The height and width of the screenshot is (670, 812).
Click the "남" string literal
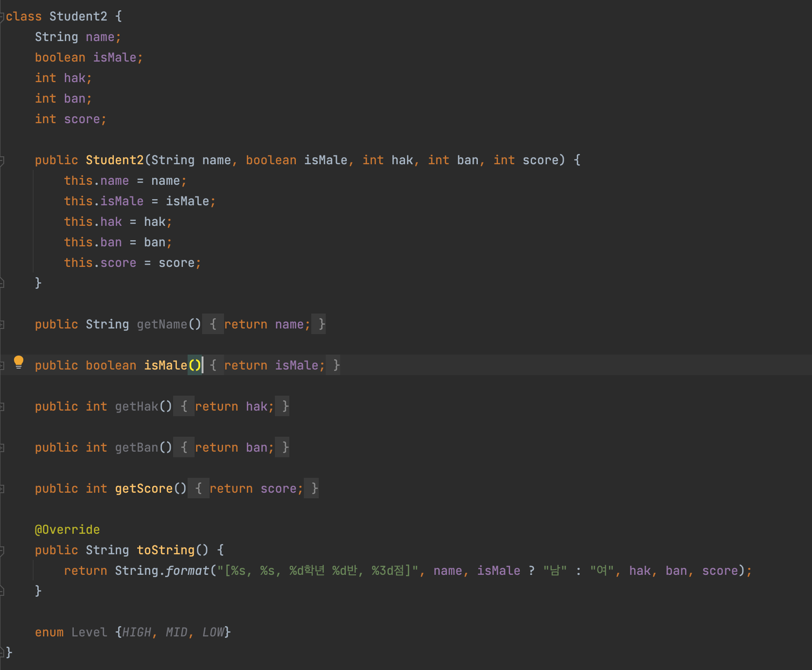(x=555, y=571)
